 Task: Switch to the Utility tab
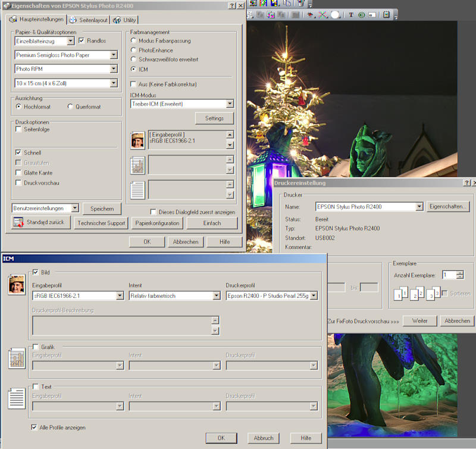tap(124, 20)
